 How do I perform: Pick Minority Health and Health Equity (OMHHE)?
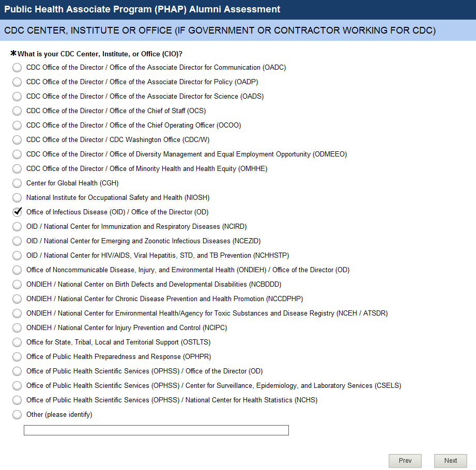tap(17, 169)
